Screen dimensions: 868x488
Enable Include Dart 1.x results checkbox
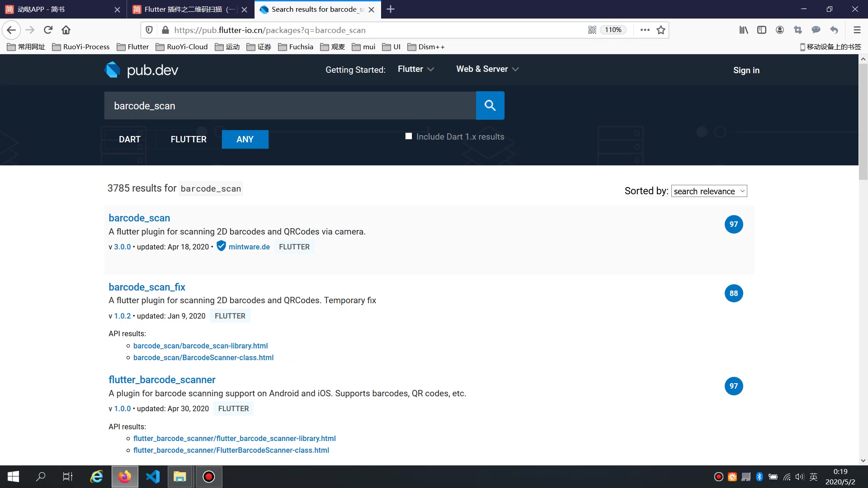coord(409,136)
